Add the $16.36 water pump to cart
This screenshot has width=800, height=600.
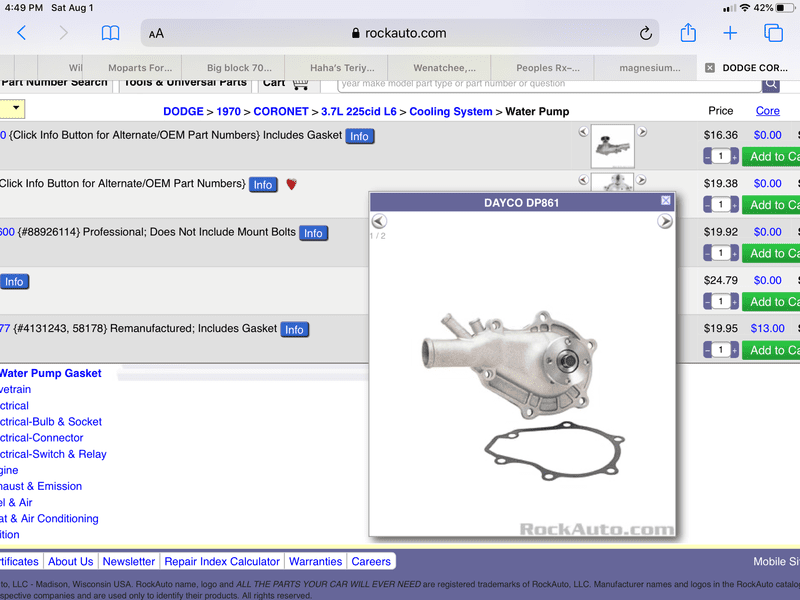pyautogui.click(x=771, y=157)
